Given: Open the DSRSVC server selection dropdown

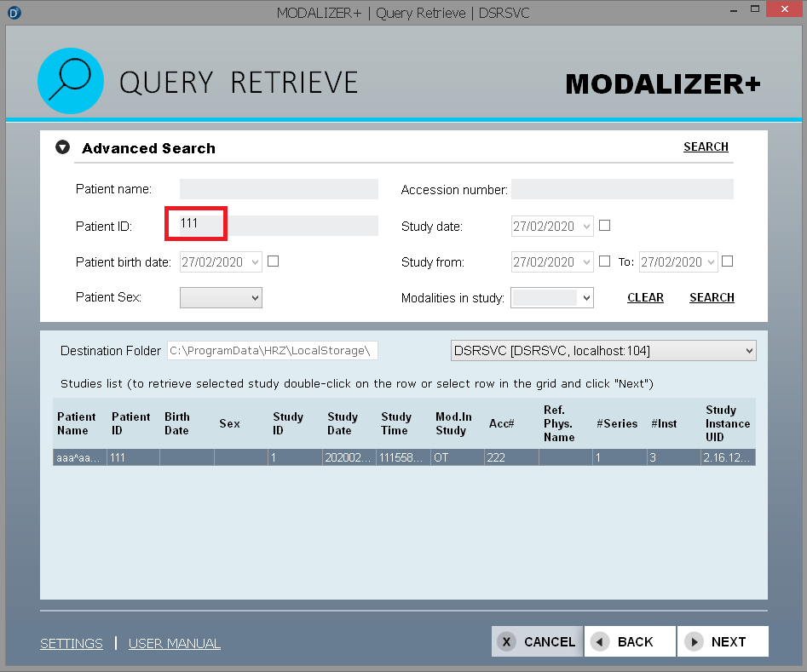Looking at the screenshot, I should 602,350.
